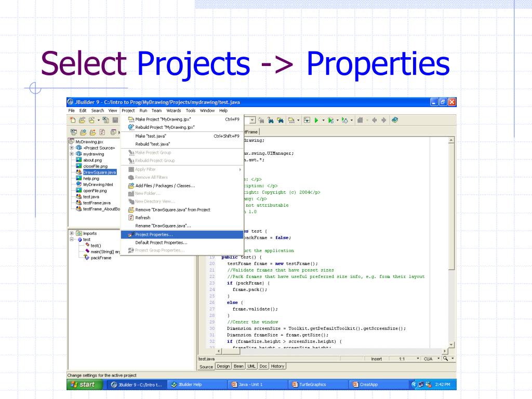The image size is (532, 399).
Task: Open the Team menu
Action: pyautogui.click(x=156, y=111)
